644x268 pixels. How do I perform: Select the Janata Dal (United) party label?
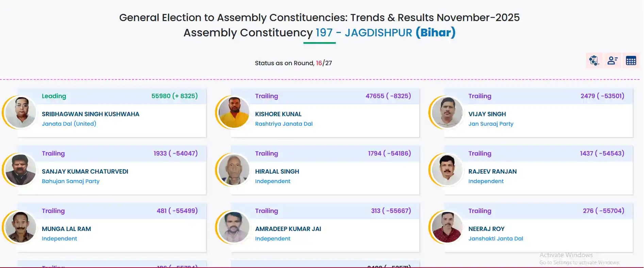tap(69, 124)
